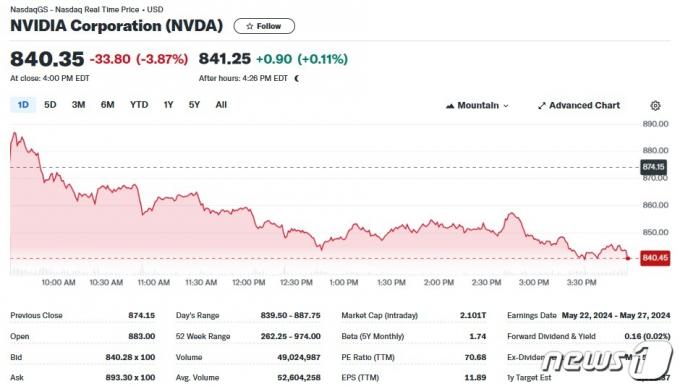Click EPS (TTM) value 11.89
The width and height of the screenshot is (680, 389).
(x=475, y=377)
